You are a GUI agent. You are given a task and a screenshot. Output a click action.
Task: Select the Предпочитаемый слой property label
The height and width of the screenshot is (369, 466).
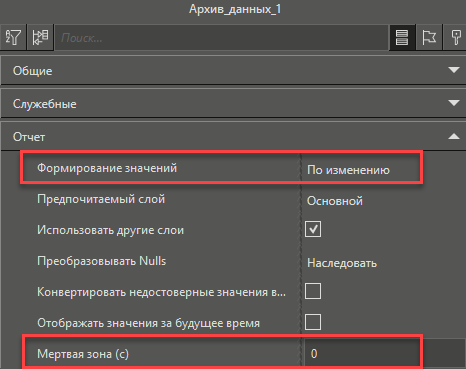(101, 199)
